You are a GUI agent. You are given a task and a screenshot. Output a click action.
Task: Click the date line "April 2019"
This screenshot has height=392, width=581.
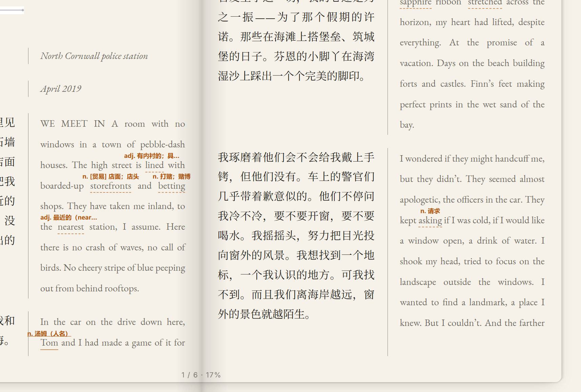[x=61, y=89]
